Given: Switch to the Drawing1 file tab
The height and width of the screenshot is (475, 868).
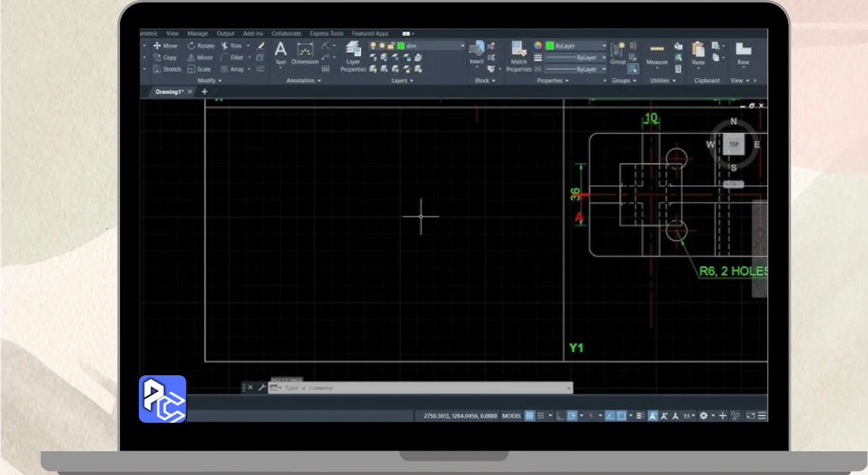Looking at the screenshot, I should tap(170, 92).
